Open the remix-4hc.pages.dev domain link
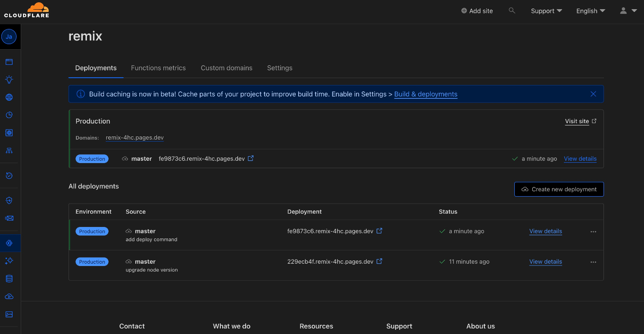 tap(135, 138)
